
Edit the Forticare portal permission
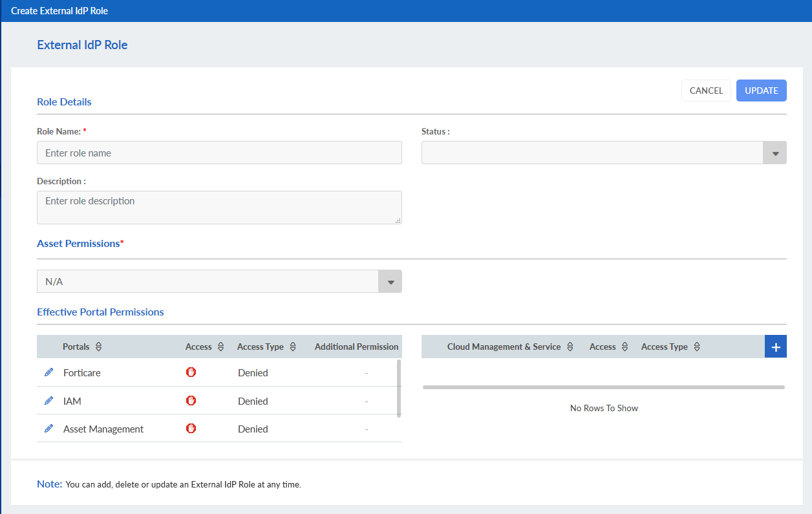(x=48, y=372)
